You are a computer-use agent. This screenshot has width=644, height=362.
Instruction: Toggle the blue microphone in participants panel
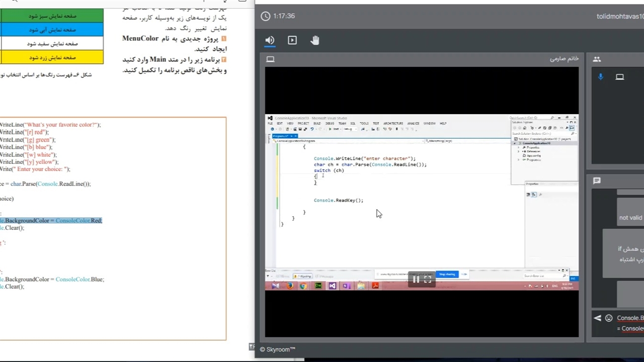coord(600,77)
